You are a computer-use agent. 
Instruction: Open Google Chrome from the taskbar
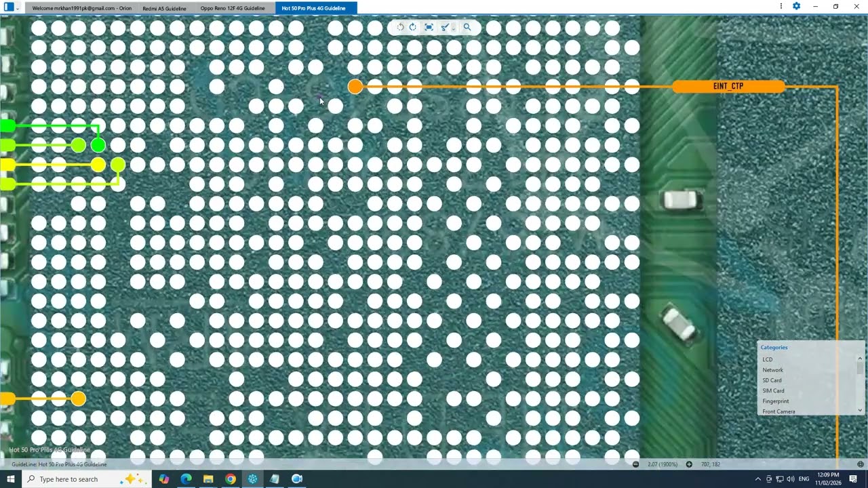(231, 479)
